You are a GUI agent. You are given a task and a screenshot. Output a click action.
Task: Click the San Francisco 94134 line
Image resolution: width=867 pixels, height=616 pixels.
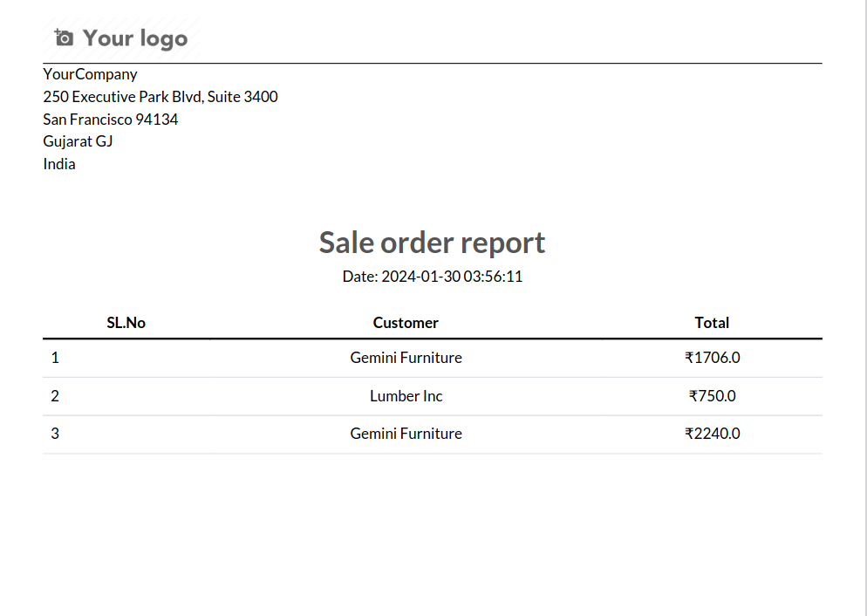coord(111,120)
